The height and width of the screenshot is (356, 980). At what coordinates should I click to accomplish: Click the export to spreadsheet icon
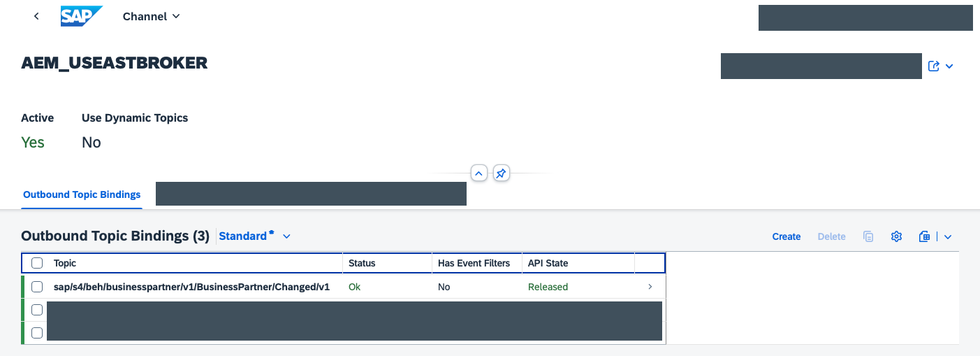924,236
